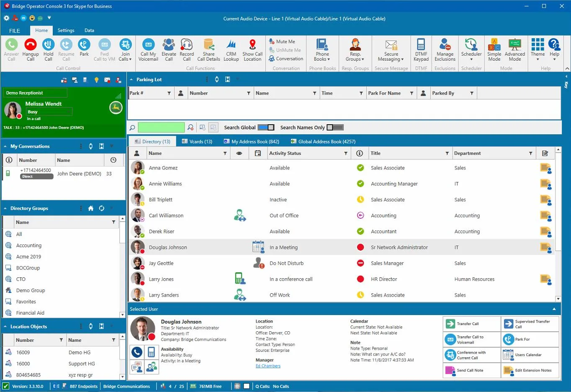This screenshot has height=392, width=571.
Task: Click the Transfer Call button
Action: pos(471,323)
